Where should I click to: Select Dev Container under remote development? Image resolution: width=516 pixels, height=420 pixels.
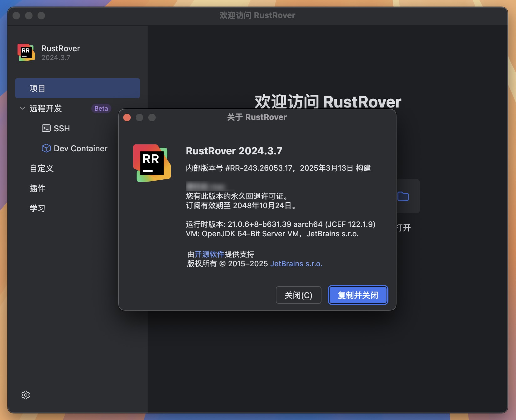[x=80, y=148]
